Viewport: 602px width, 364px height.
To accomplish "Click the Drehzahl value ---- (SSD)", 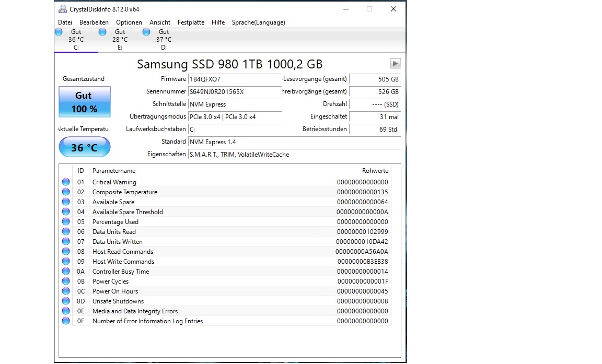I will (x=375, y=104).
